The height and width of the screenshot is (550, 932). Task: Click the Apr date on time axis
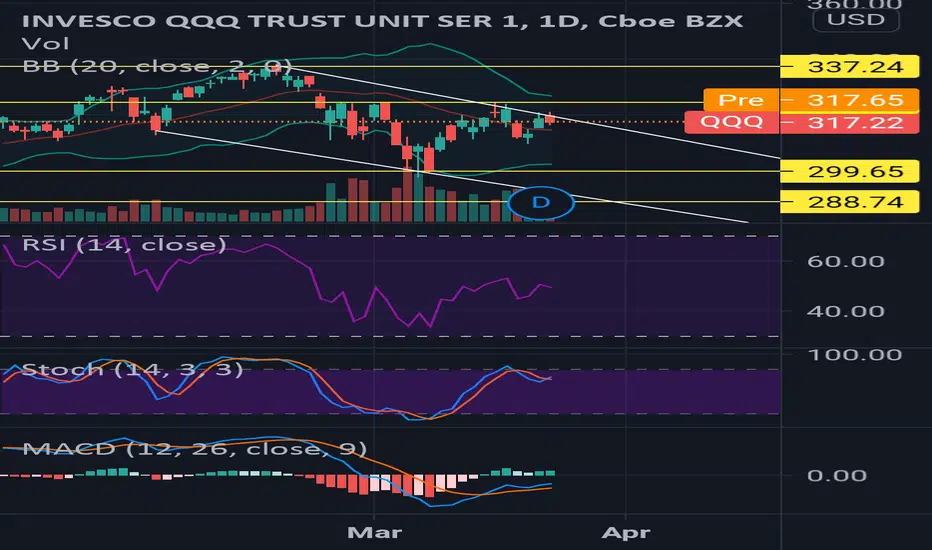click(626, 532)
